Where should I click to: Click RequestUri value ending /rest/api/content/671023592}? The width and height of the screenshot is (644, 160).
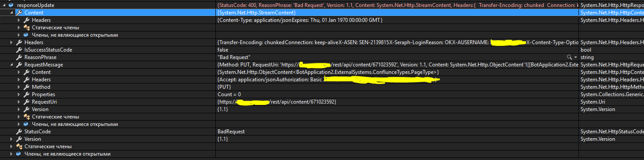coord(277,102)
